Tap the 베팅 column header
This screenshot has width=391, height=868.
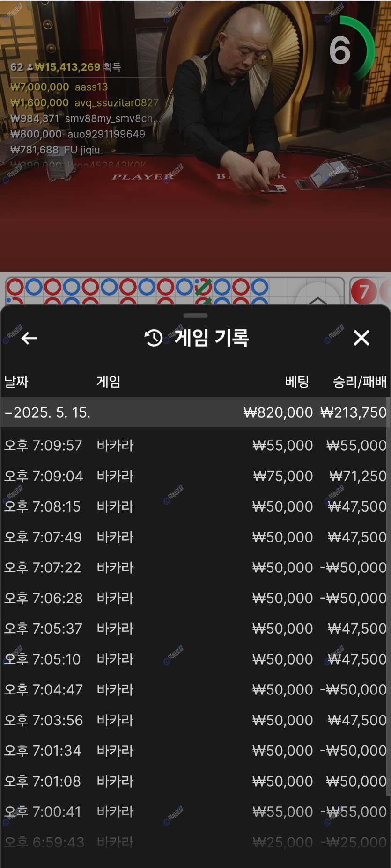click(296, 382)
